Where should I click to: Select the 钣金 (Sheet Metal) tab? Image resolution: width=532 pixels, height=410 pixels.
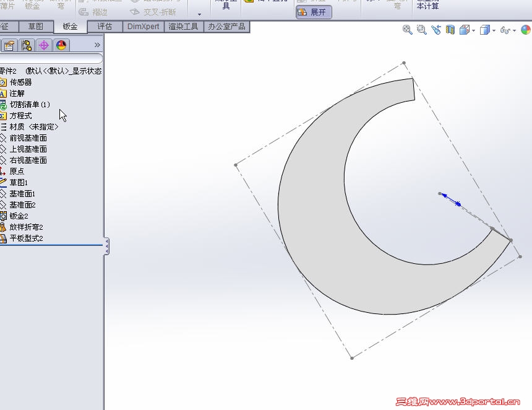click(71, 27)
